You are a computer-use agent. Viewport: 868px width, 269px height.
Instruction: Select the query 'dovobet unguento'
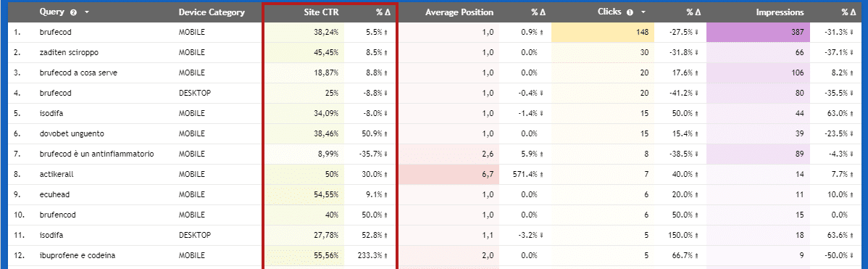(x=72, y=133)
